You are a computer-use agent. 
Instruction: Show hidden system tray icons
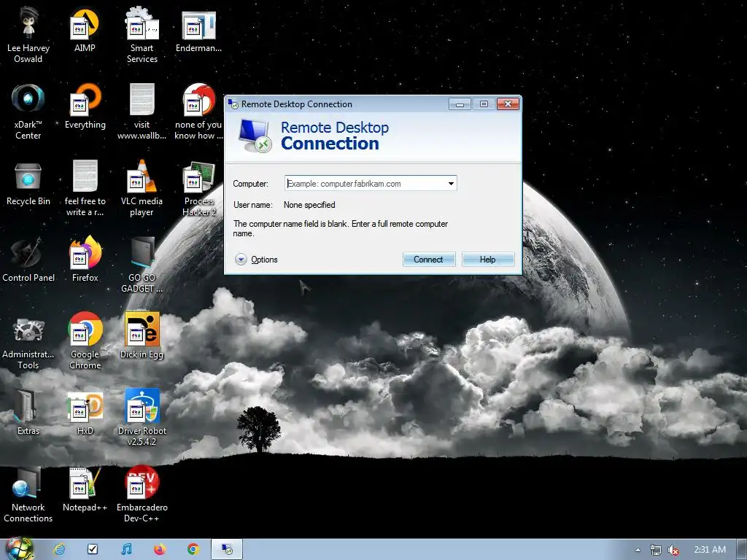click(638, 550)
